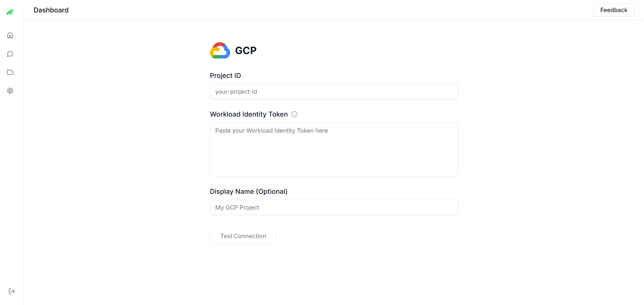Log out using the sidebar exit icon
This screenshot has height=305, width=644.
coord(11,291)
